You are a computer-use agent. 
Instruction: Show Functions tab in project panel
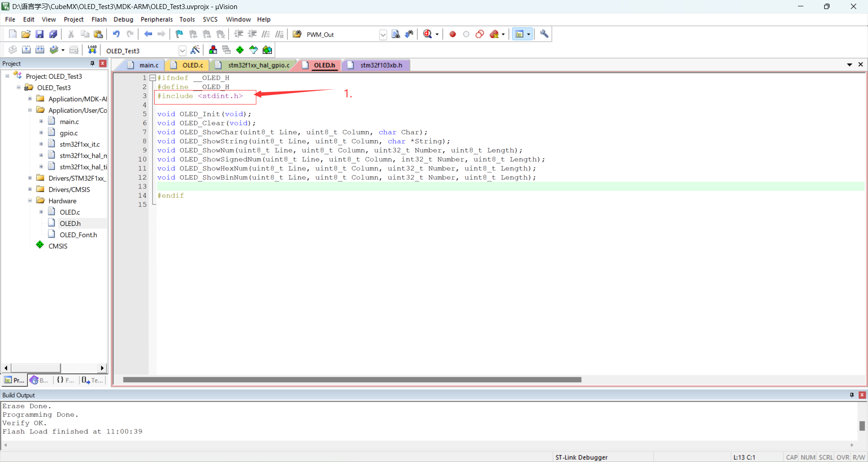(x=66, y=380)
